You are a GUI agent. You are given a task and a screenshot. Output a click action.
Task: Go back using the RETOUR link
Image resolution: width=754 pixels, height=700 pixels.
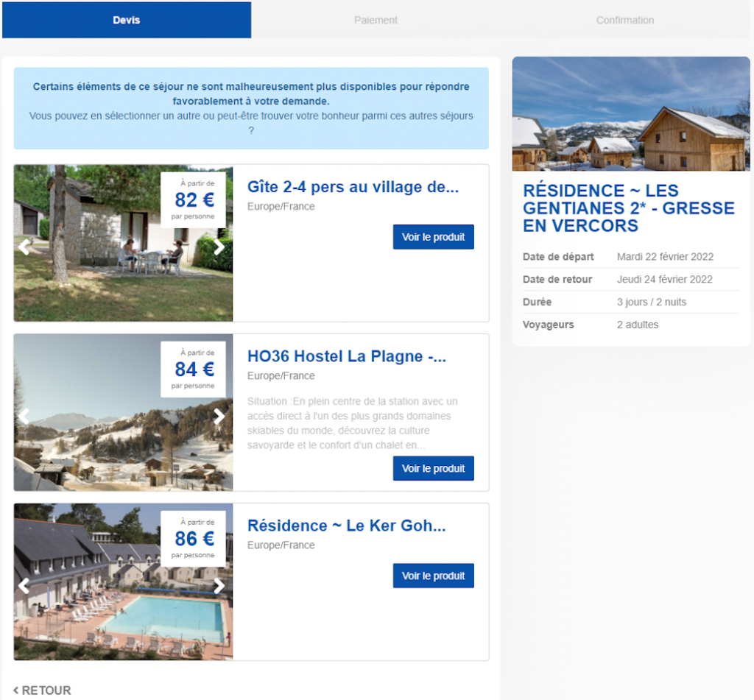43,690
